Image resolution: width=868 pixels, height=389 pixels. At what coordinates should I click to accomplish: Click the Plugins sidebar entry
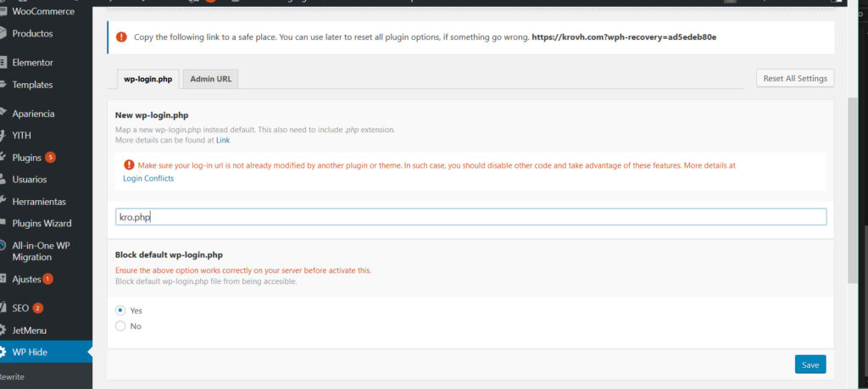pyautogui.click(x=27, y=158)
